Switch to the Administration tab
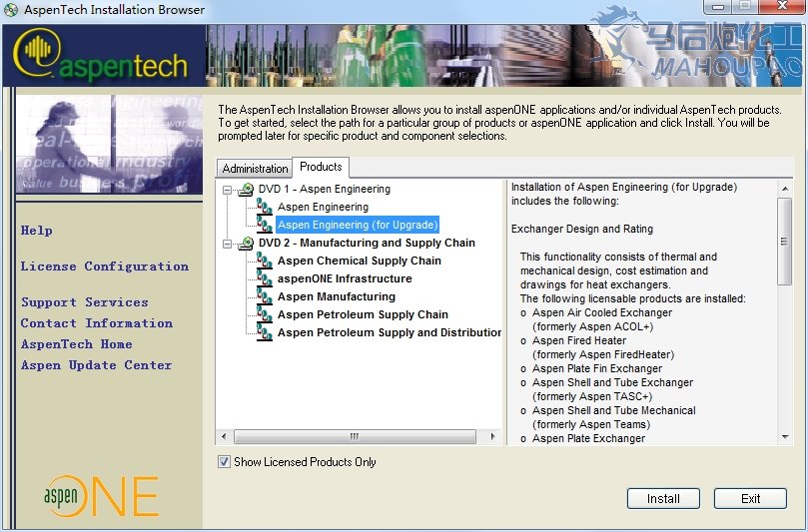Viewport: 808px width, 532px height. [x=255, y=169]
